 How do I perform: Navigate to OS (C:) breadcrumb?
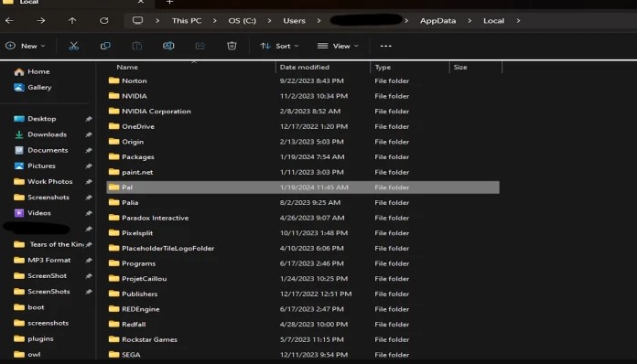pos(243,21)
